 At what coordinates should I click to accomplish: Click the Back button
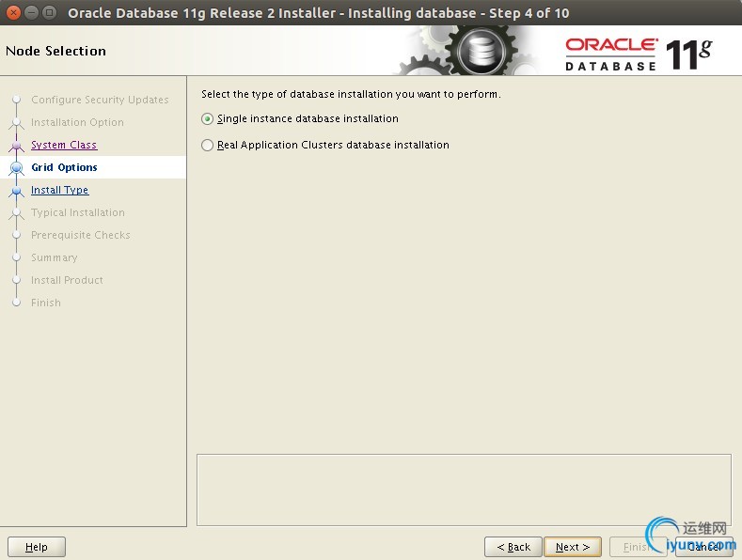[513, 547]
